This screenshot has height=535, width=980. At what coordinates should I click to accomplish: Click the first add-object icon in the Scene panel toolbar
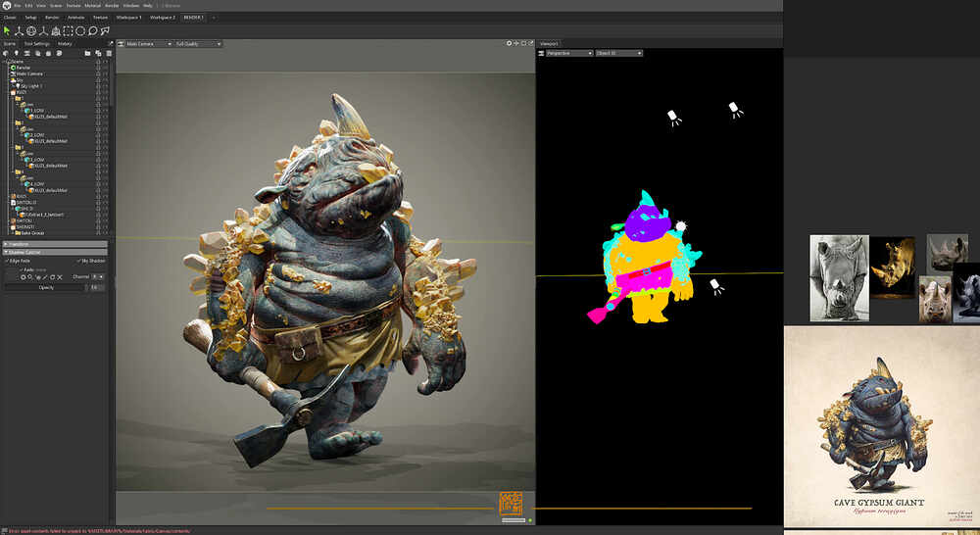click(x=6, y=53)
